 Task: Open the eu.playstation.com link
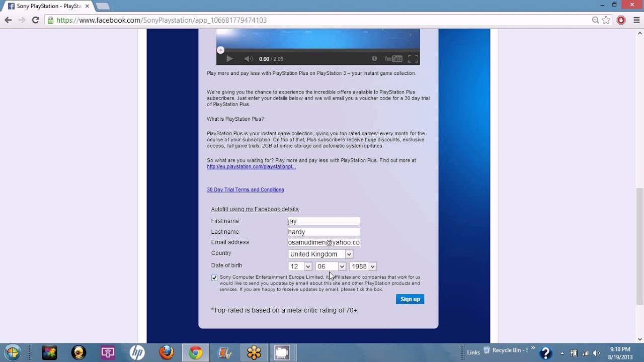[x=251, y=166]
